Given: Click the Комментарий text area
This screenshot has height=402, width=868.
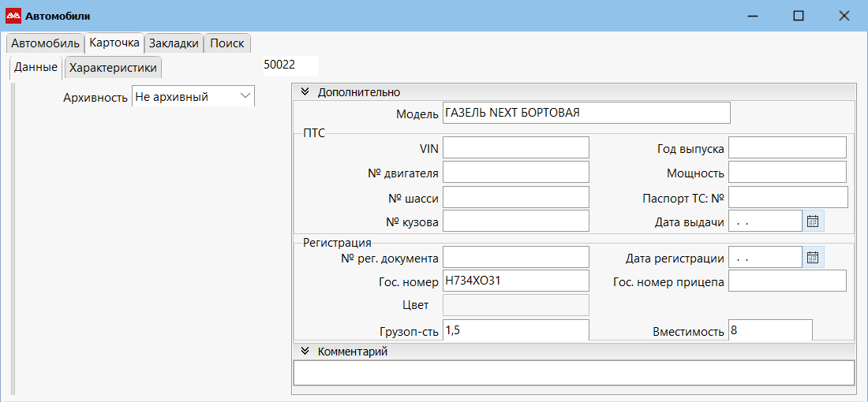Looking at the screenshot, I should (574, 373).
